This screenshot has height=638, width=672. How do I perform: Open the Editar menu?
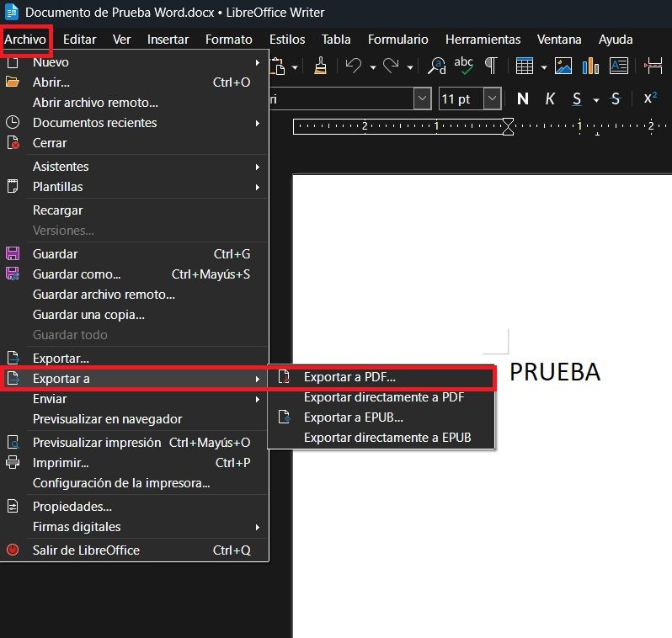(x=80, y=40)
